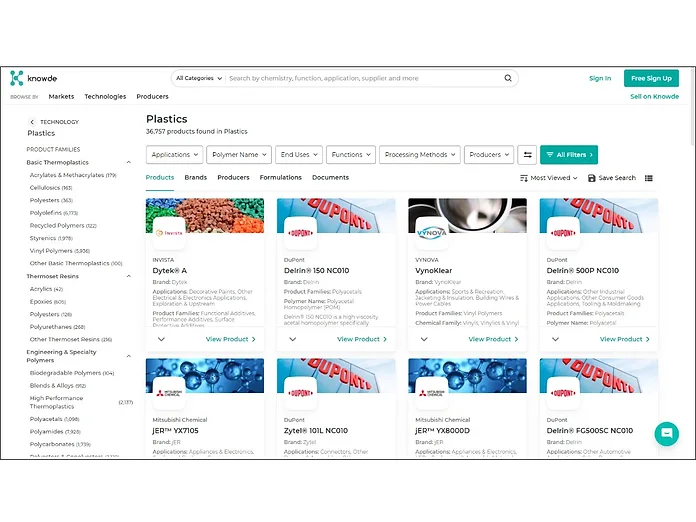Click the page vertical scrollbar

click(692, 107)
